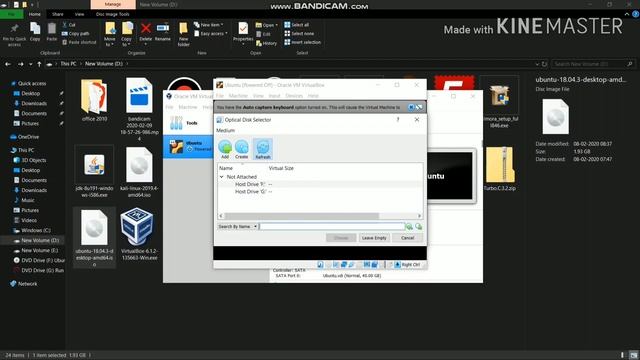640x360 pixels.
Task: Click the Copy icon in the Clipboard group
Action: [x=35, y=32]
